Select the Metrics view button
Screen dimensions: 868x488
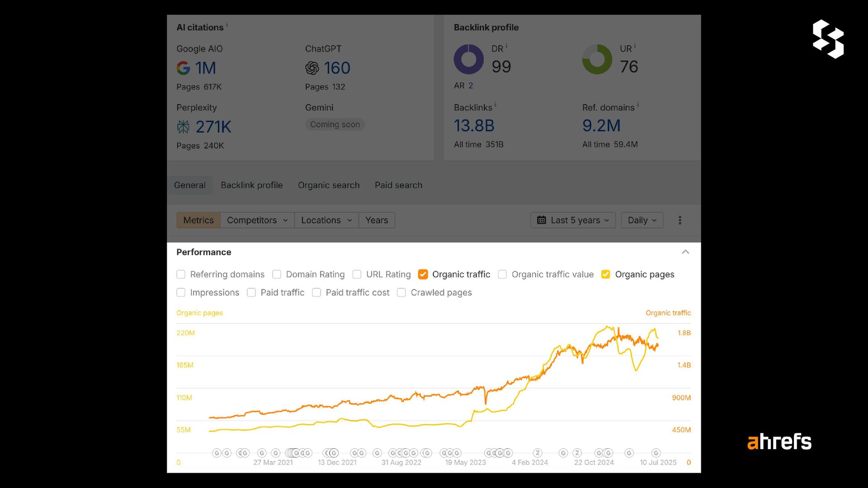point(198,220)
